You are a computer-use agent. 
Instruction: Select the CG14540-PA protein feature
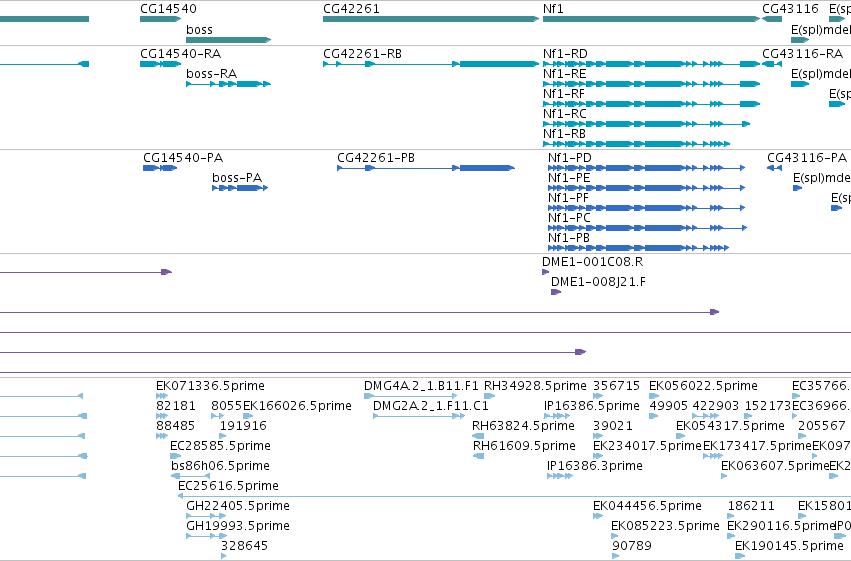point(160,168)
